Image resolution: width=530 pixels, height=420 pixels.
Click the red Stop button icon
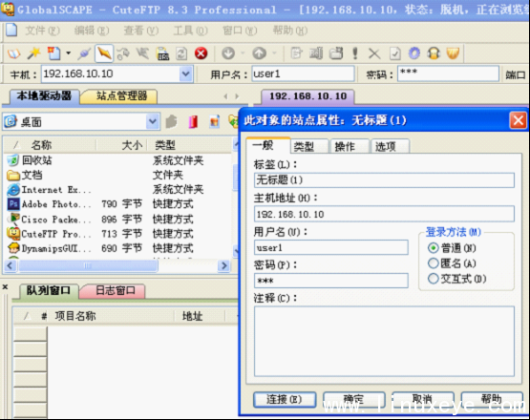[201, 53]
